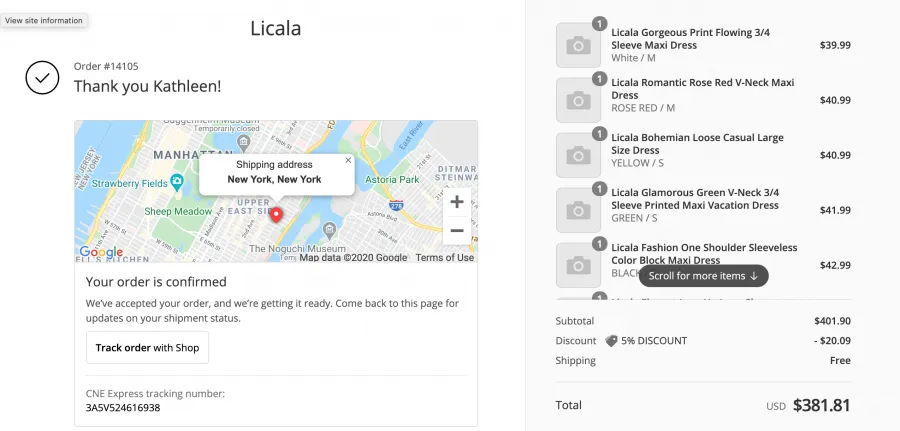Image resolution: width=900 pixels, height=431 pixels.
Task: Click Track order with Shop button
Action: 148,347
